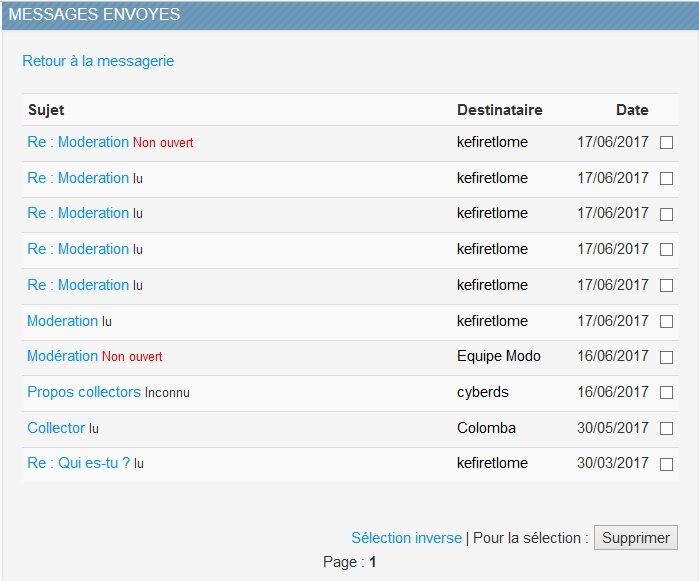Tick checkbox for message dated 30/03/2017
This screenshot has width=699, height=581.
pyautogui.click(x=667, y=464)
